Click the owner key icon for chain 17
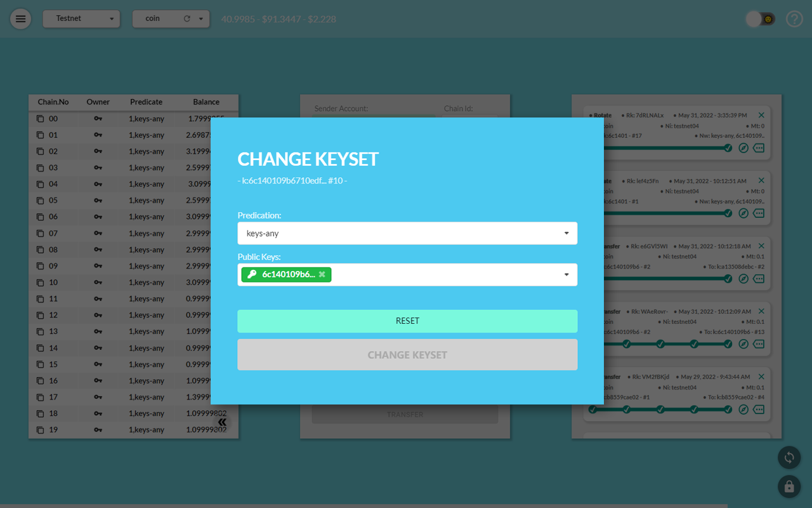Viewport: 812px width, 508px height. (x=98, y=397)
